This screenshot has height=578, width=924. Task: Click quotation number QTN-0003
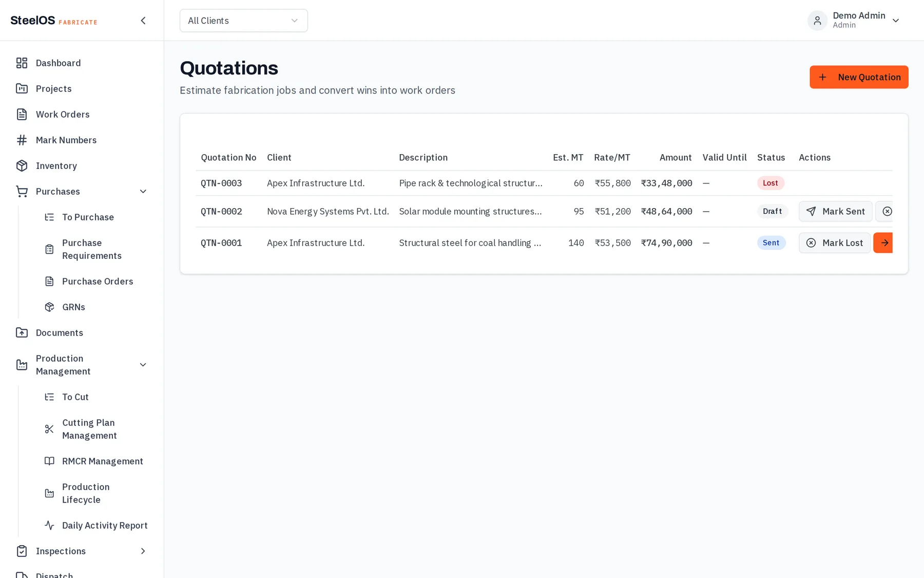point(221,183)
